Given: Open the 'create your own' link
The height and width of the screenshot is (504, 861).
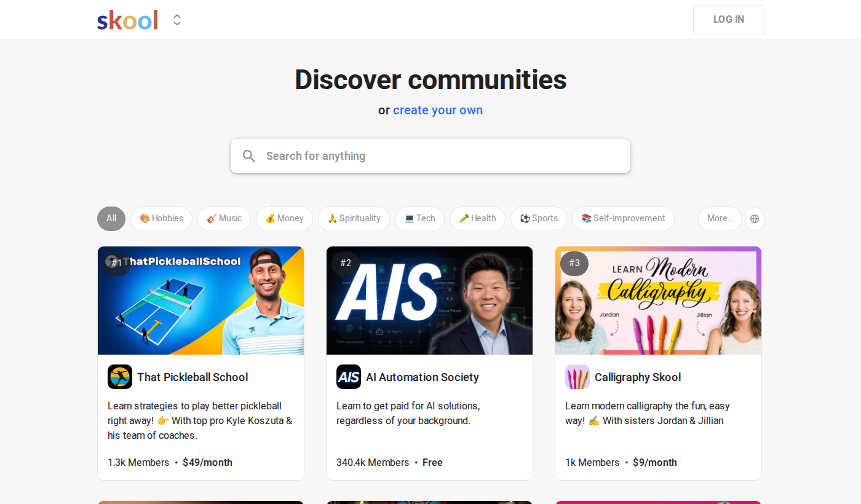Looking at the screenshot, I should (x=438, y=110).
